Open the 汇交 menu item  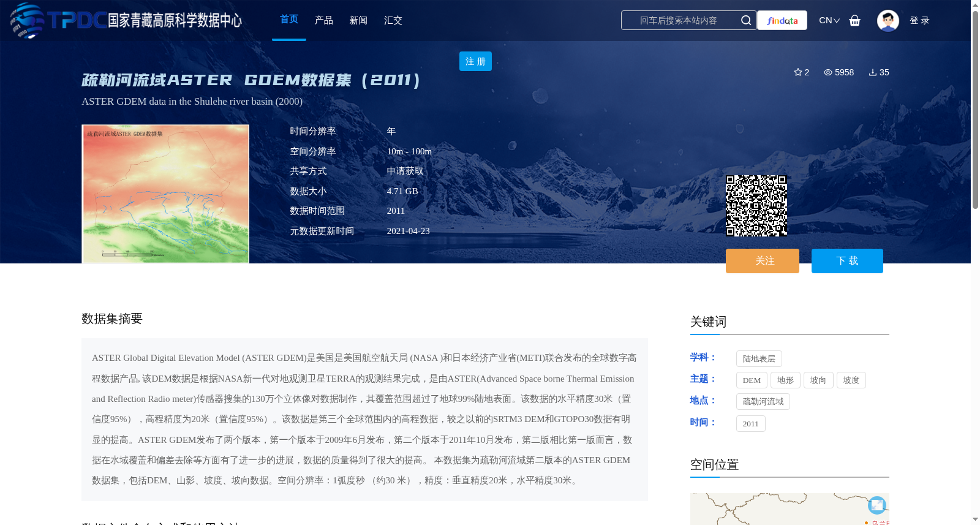tap(393, 20)
